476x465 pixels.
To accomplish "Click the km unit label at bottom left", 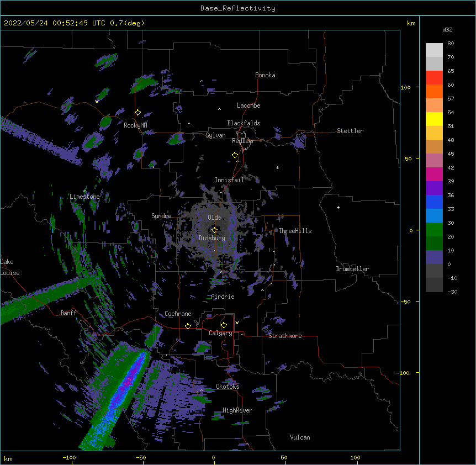I will click(8, 458).
